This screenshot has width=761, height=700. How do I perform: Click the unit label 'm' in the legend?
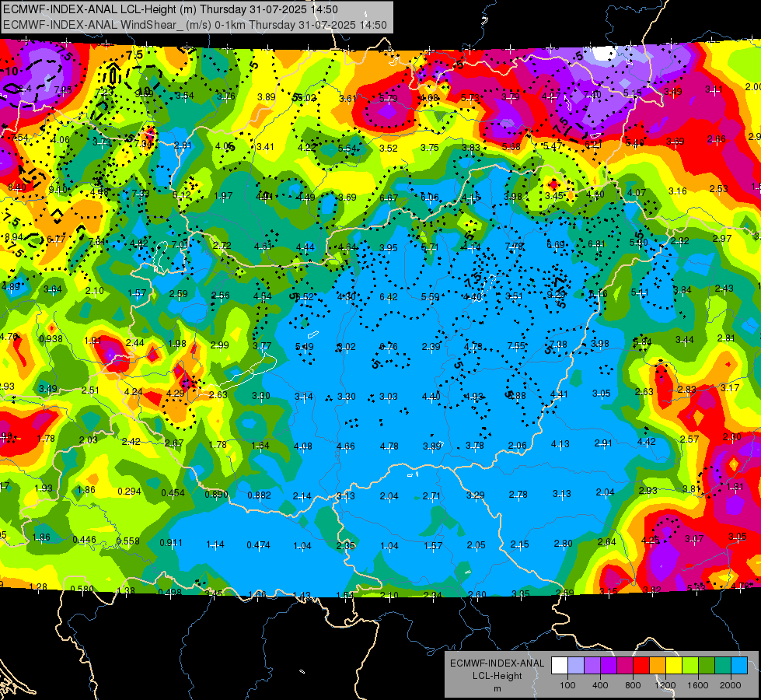497,688
